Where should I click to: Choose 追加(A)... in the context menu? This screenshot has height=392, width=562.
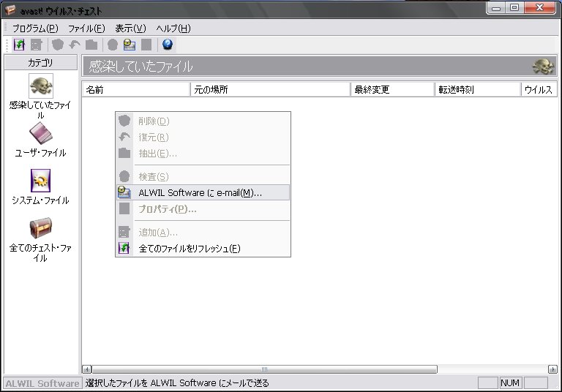pos(203,232)
